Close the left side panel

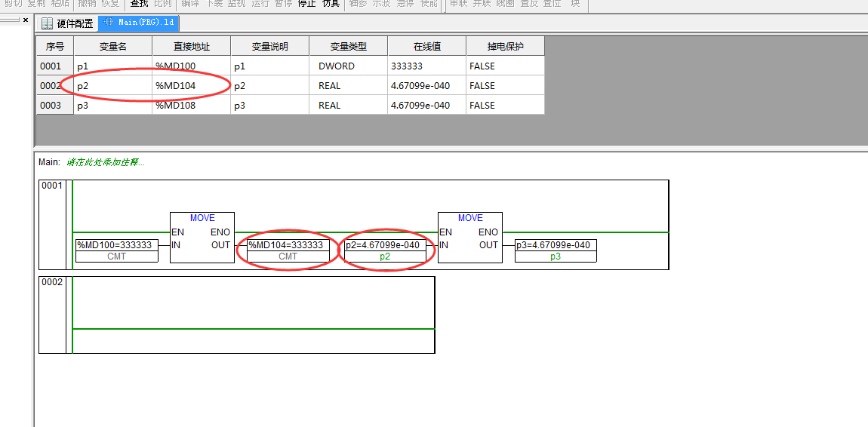click(25, 20)
